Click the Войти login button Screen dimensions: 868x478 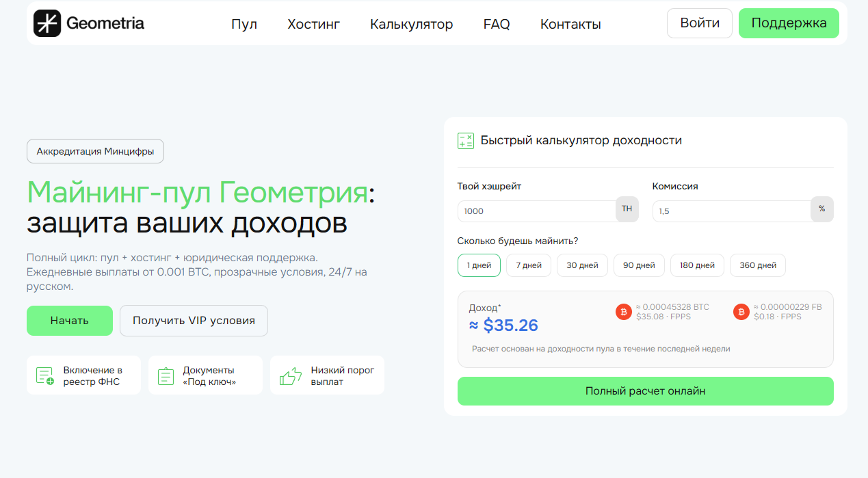coord(700,23)
